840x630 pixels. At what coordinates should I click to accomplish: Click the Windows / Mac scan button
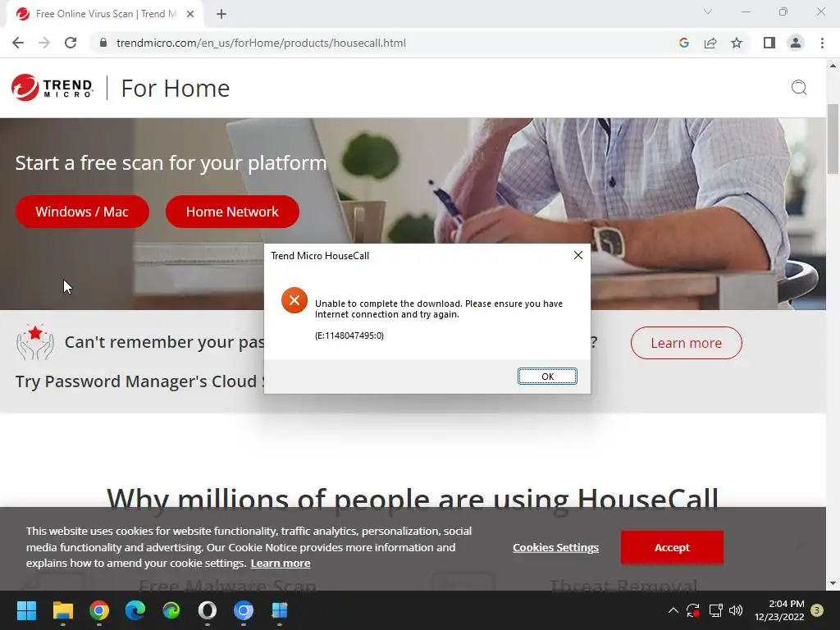[82, 212]
